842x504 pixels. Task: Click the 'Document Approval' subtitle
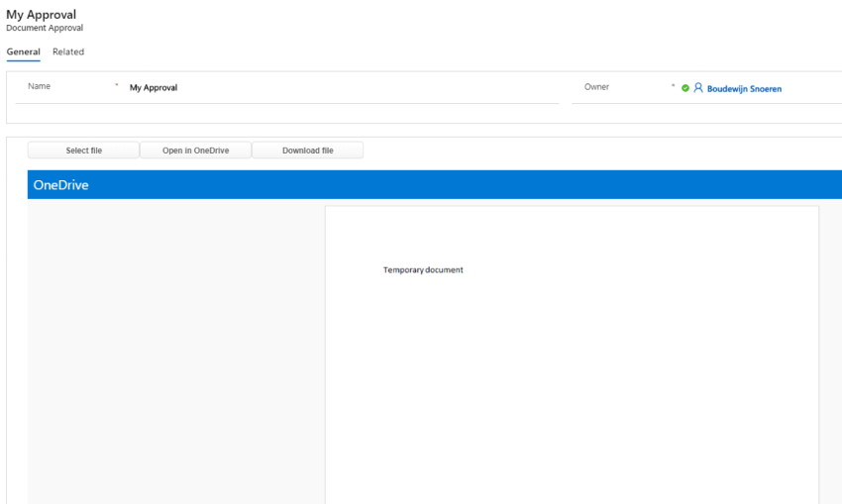(45, 28)
